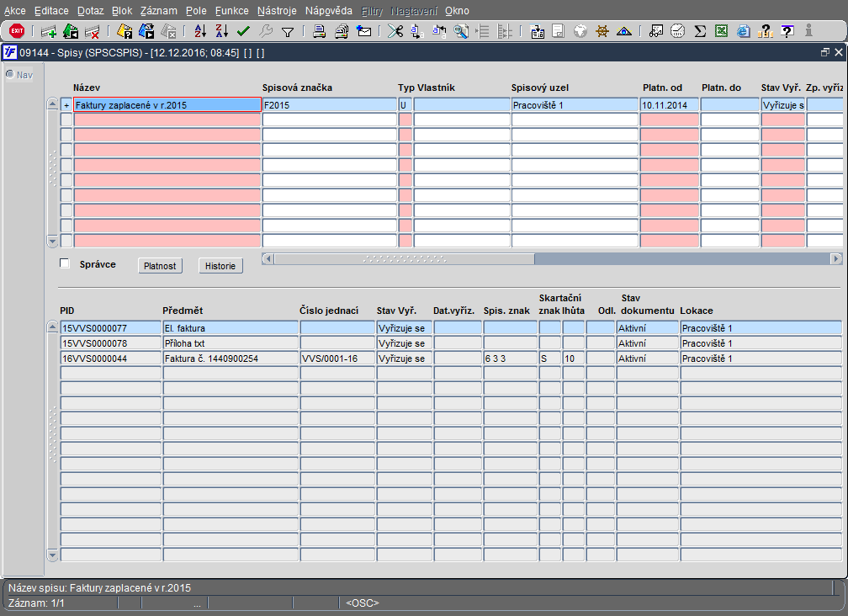Click the Historie button
Screen dimensions: 848x616
(x=220, y=266)
